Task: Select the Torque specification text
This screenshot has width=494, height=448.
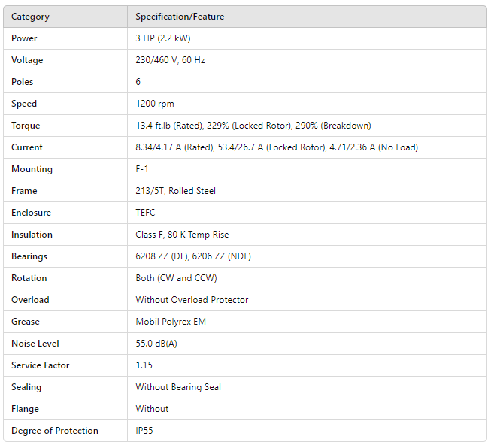Action: tap(253, 126)
